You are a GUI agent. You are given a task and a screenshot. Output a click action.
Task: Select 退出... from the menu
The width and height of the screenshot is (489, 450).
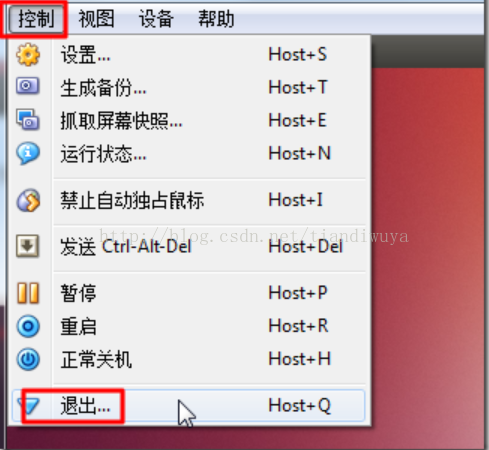189,406
